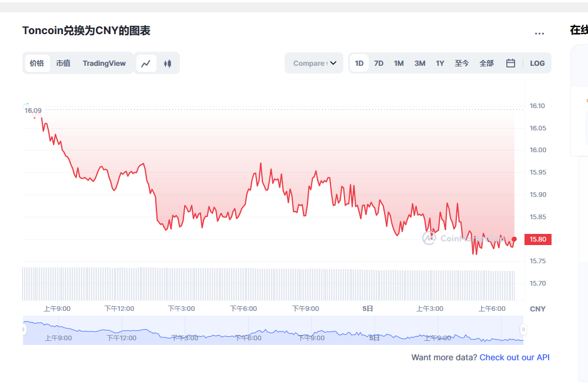
Task: Click the 15.90 y-axis label
Action: coord(538,195)
